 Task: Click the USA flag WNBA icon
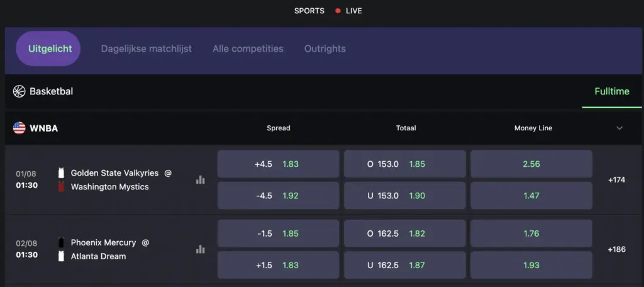click(x=19, y=128)
